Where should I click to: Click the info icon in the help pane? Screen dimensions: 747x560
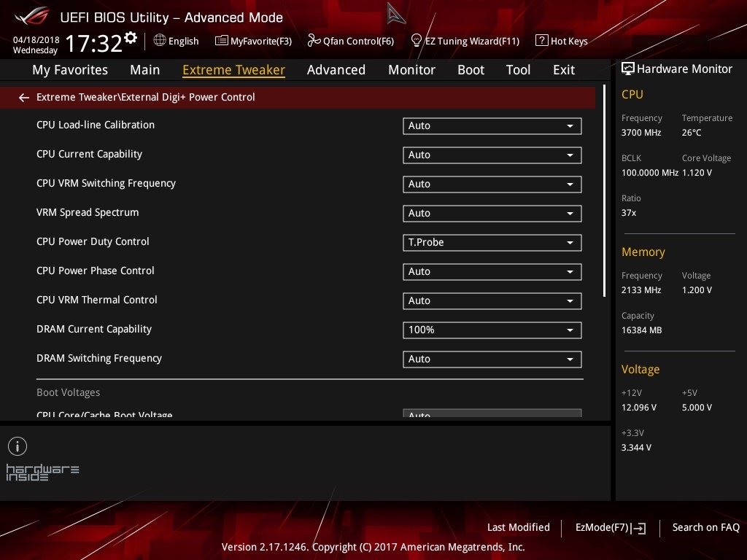pyautogui.click(x=18, y=446)
